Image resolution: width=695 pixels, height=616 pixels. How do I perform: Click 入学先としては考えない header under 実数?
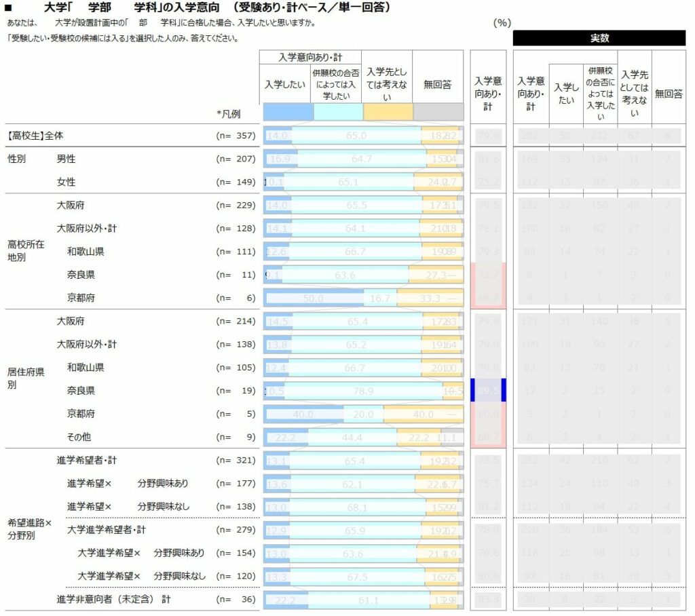[x=635, y=94]
